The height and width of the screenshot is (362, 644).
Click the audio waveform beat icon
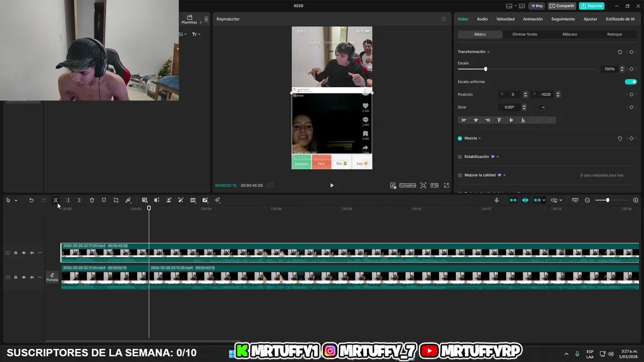217,200
